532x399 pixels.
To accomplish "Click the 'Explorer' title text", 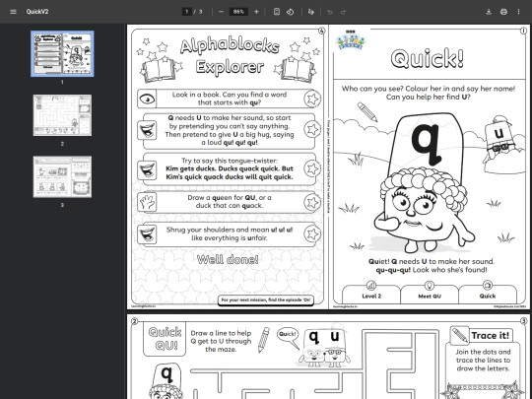I will click(230, 67).
